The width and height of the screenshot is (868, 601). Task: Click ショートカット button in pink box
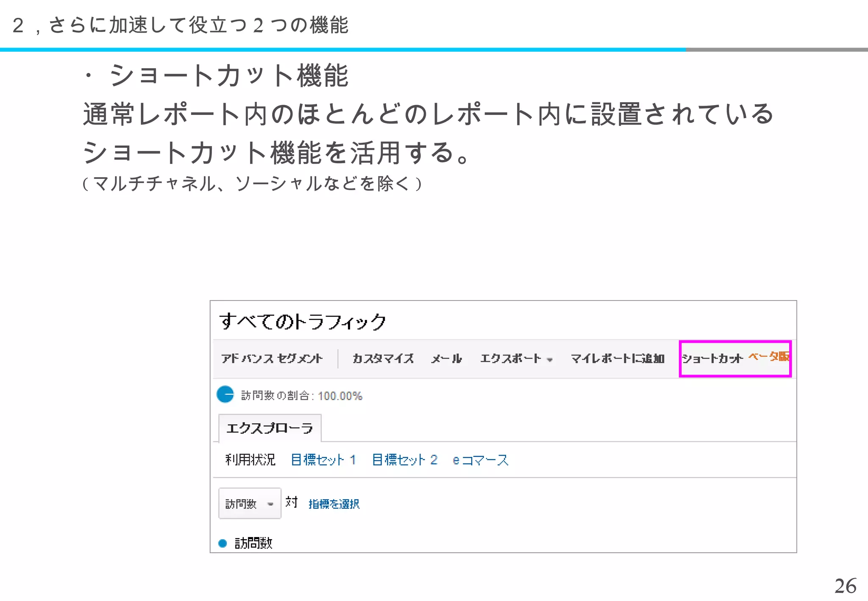(x=712, y=359)
